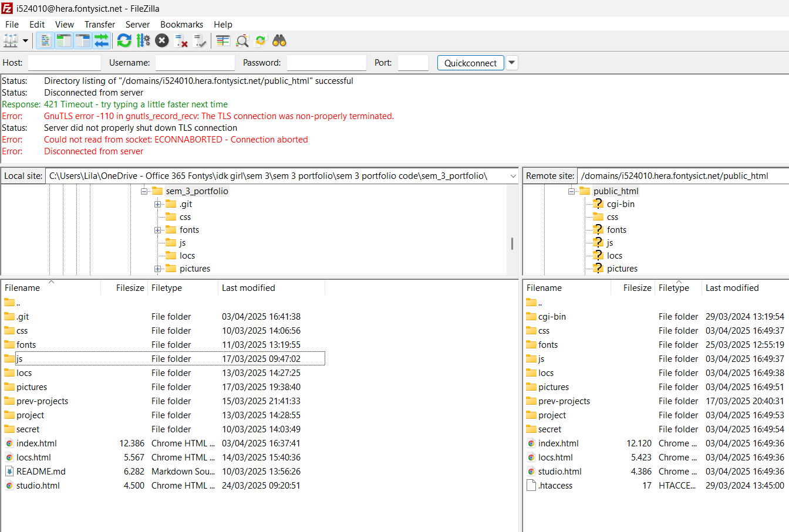Search for files with the binoculars icon

(x=279, y=40)
